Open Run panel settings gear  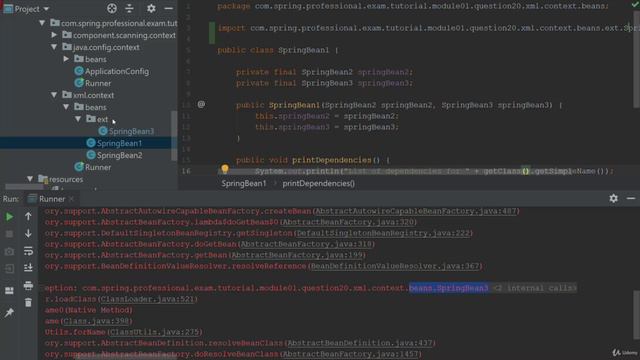click(x=613, y=198)
